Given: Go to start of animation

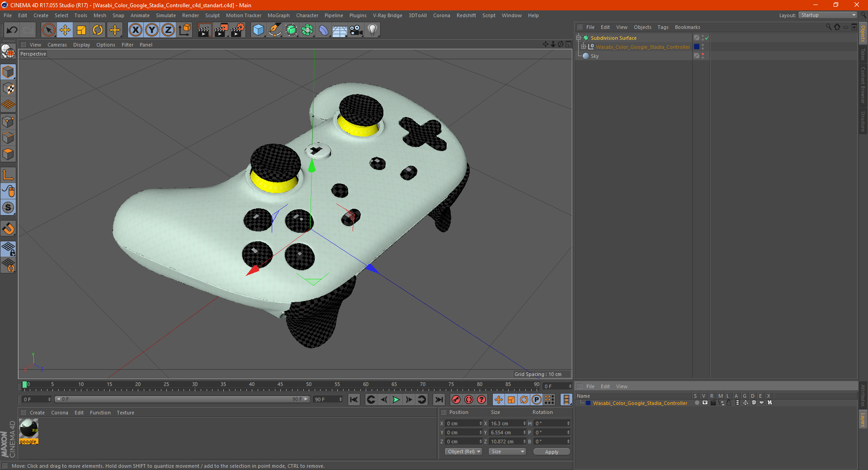Looking at the screenshot, I should (354, 399).
